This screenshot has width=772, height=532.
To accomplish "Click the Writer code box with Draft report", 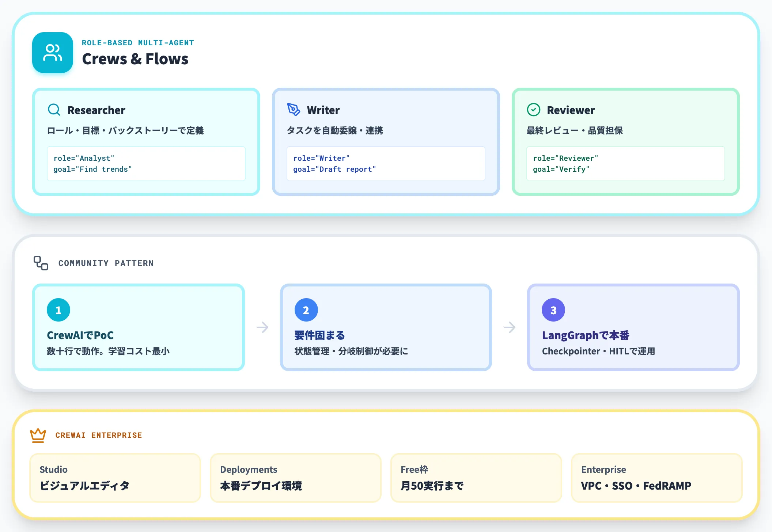I will [386, 164].
